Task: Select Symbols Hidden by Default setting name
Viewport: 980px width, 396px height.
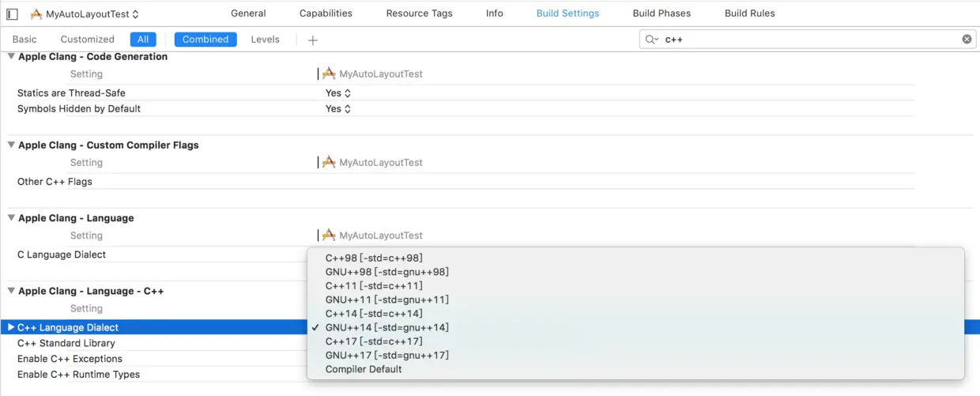Action: click(79, 109)
